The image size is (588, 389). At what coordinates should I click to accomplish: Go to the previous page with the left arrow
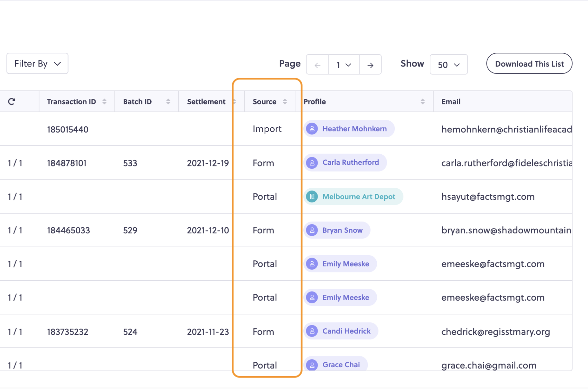[x=317, y=64]
